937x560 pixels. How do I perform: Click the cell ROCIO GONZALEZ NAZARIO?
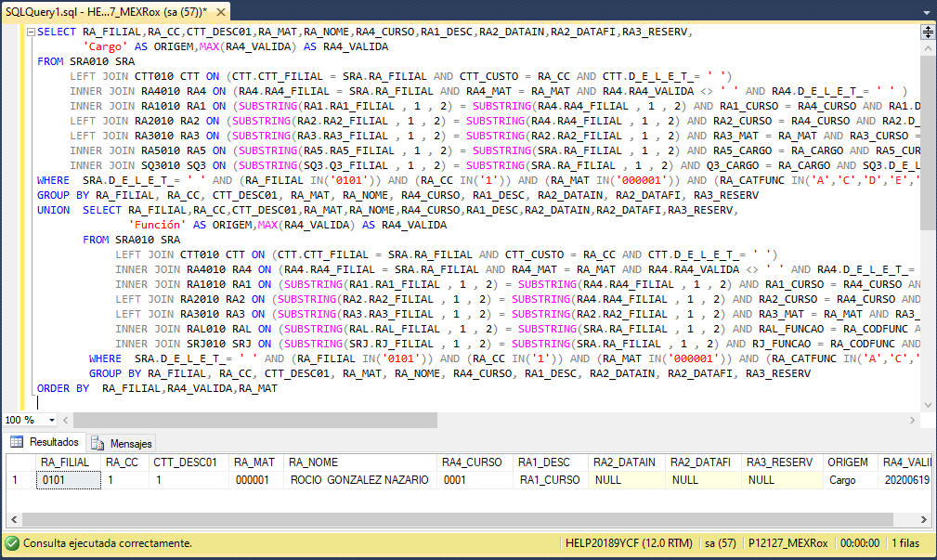pos(360,480)
